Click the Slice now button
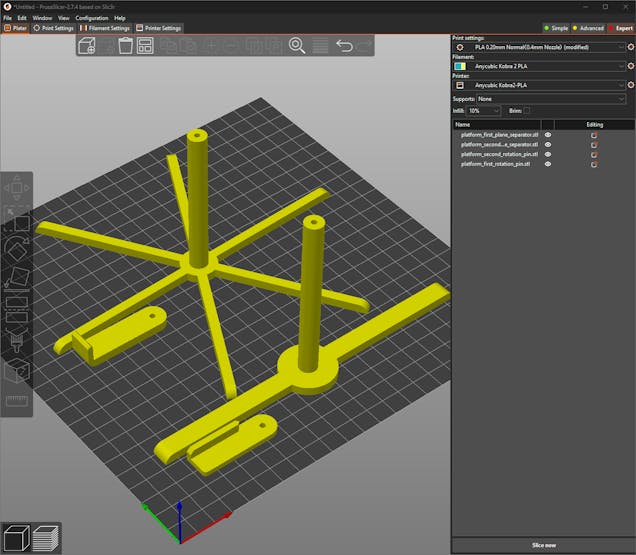 pos(543,544)
